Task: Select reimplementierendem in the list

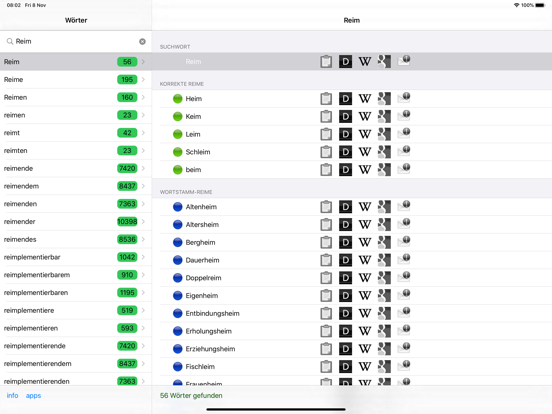Action: pos(76,364)
